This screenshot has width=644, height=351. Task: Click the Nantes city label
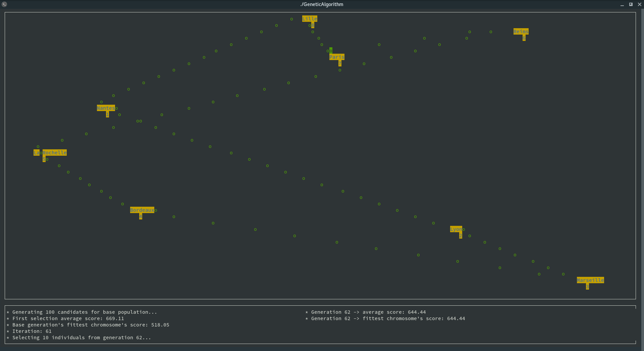pyautogui.click(x=106, y=108)
